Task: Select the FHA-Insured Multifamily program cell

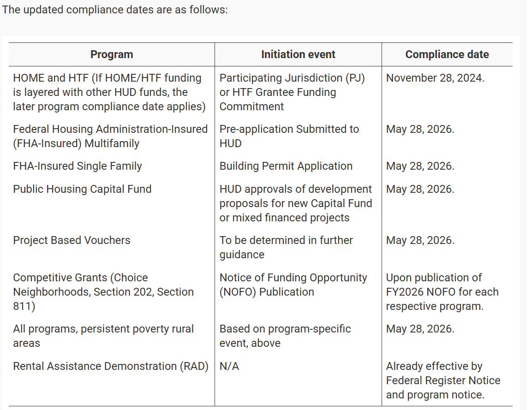Action: coord(110,136)
